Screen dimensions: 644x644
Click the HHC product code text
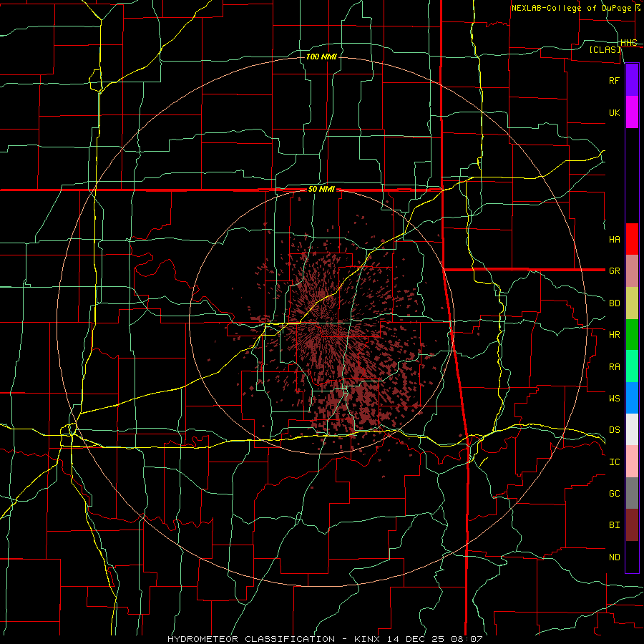[x=629, y=43]
